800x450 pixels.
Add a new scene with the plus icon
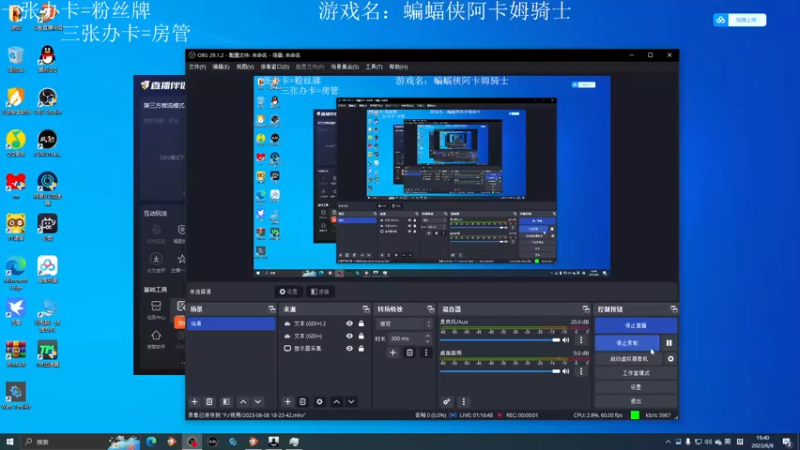(194, 402)
